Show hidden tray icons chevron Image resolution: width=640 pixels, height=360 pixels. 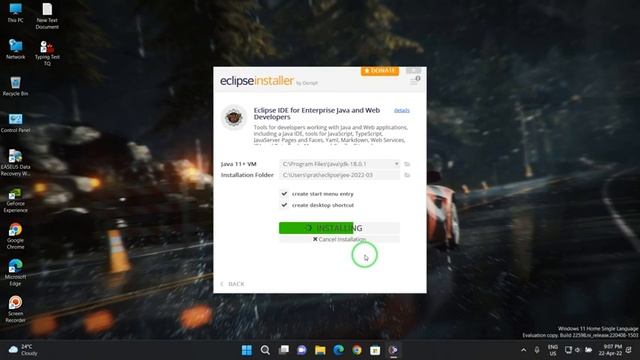[523, 350]
